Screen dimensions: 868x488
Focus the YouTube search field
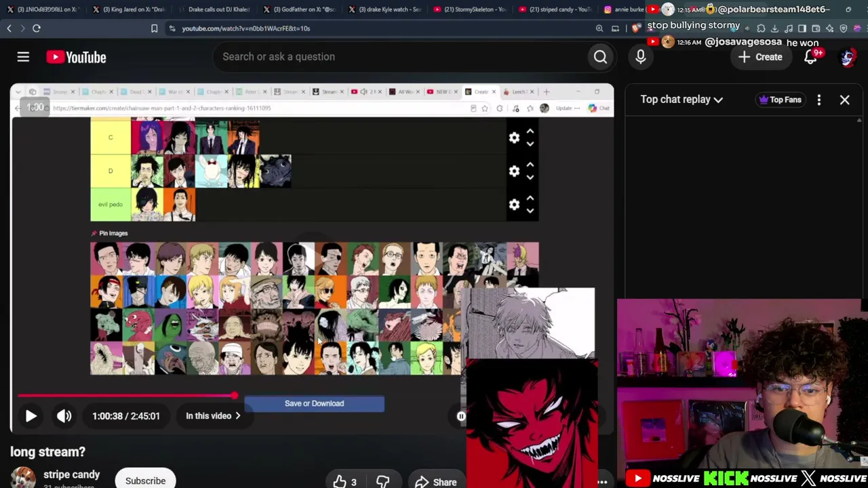400,57
